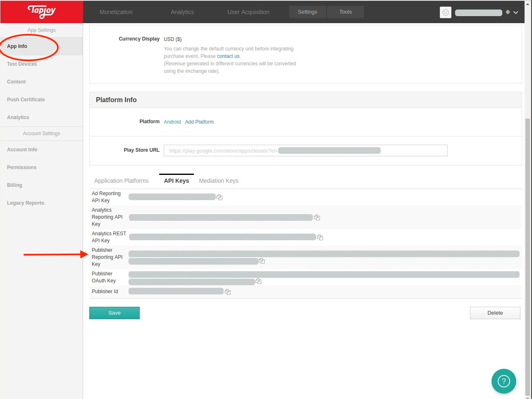
Task: Click Add Platform next to Android
Action: pyautogui.click(x=199, y=122)
